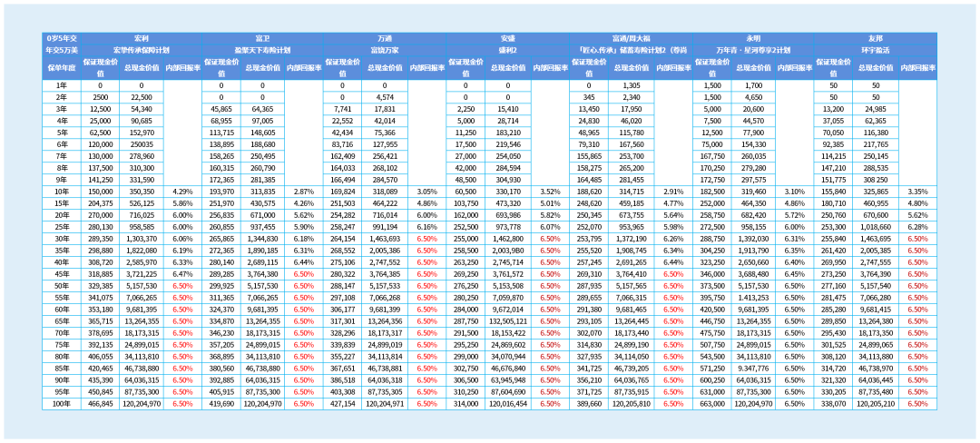Click the 50年 row label
This screenshot has height=443, width=980.
pyautogui.click(x=62, y=287)
